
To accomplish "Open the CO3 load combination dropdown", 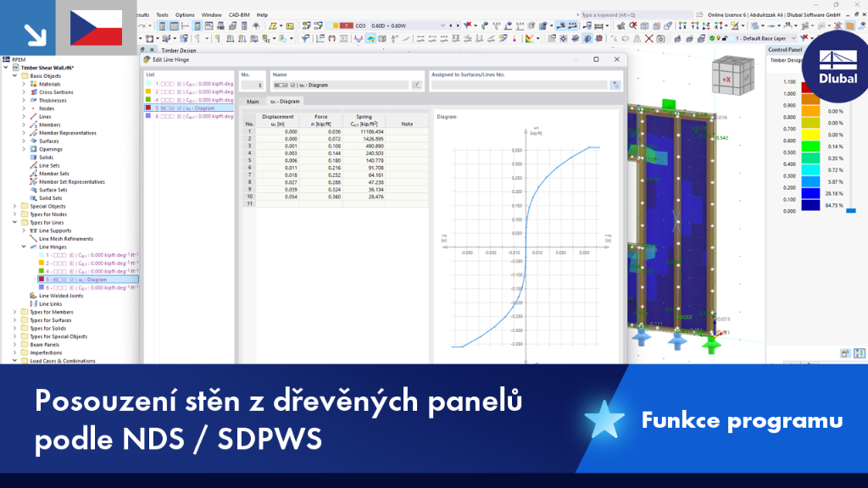I will click(x=442, y=26).
